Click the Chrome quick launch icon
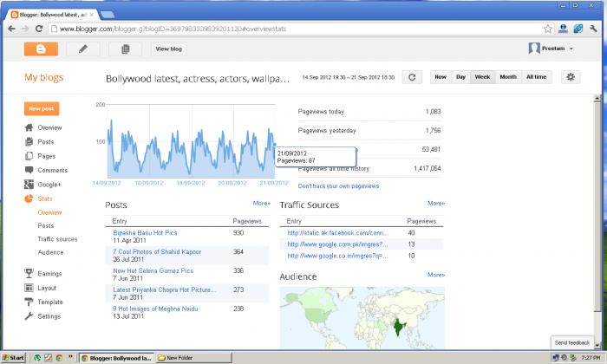The height and width of the screenshot is (364, 607). [x=59, y=358]
